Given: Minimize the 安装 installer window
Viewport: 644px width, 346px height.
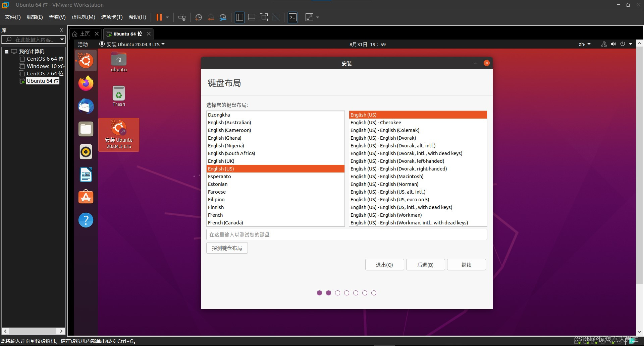Looking at the screenshot, I should point(475,63).
